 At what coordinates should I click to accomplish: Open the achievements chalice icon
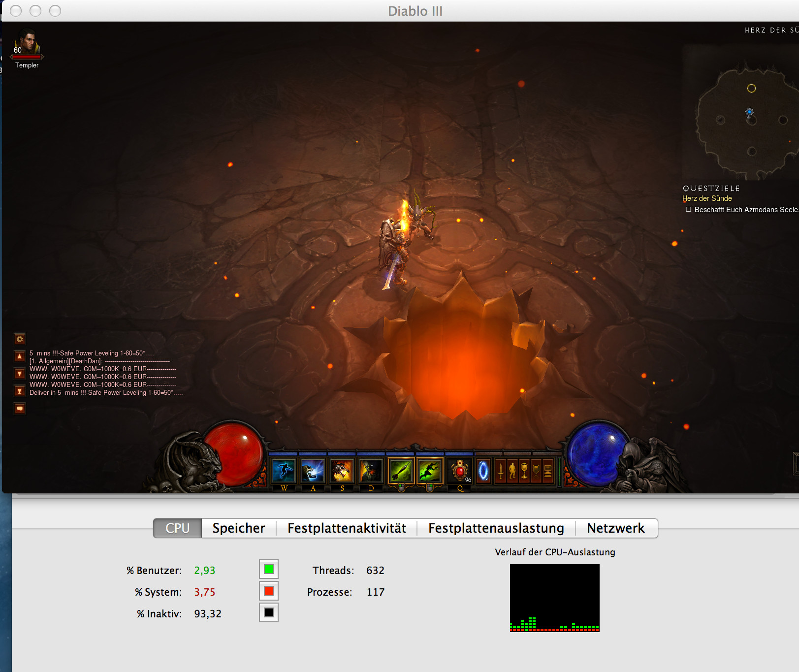[x=524, y=471]
